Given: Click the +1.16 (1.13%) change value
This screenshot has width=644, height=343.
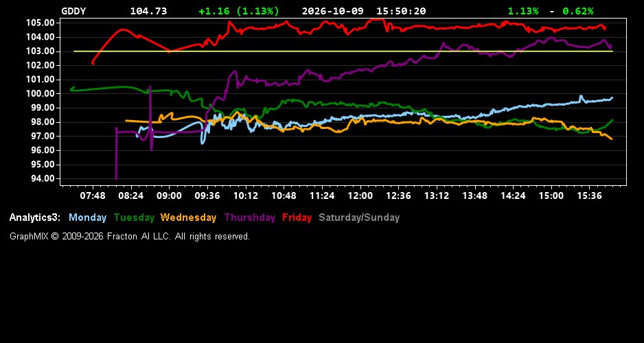Looking at the screenshot, I should click(x=239, y=11).
